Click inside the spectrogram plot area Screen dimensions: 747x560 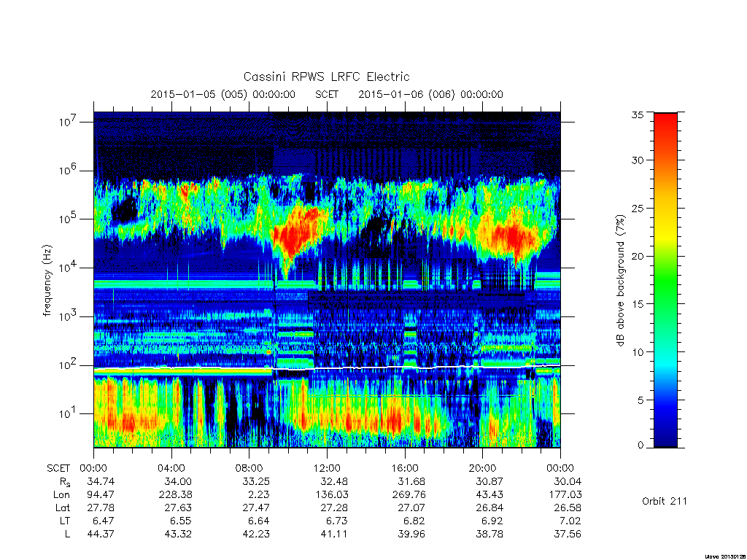327,279
